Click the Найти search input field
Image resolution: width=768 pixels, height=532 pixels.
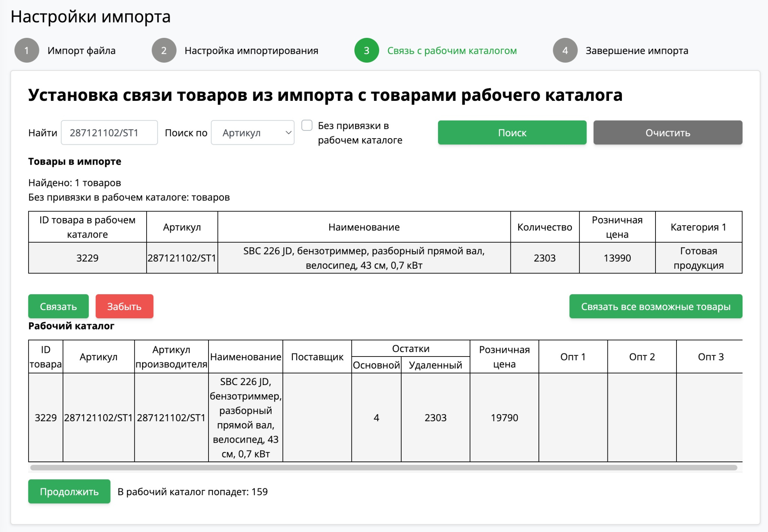[109, 133]
